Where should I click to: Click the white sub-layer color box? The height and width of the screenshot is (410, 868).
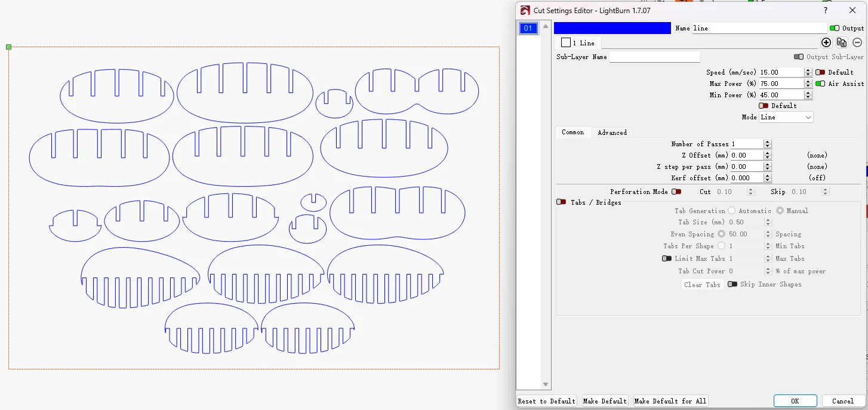point(566,43)
